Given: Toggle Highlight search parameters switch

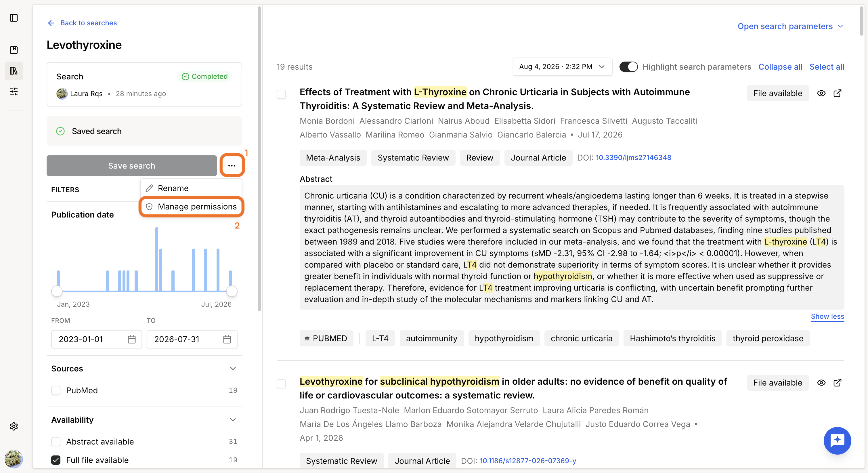Looking at the screenshot, I should pos(628,67).
